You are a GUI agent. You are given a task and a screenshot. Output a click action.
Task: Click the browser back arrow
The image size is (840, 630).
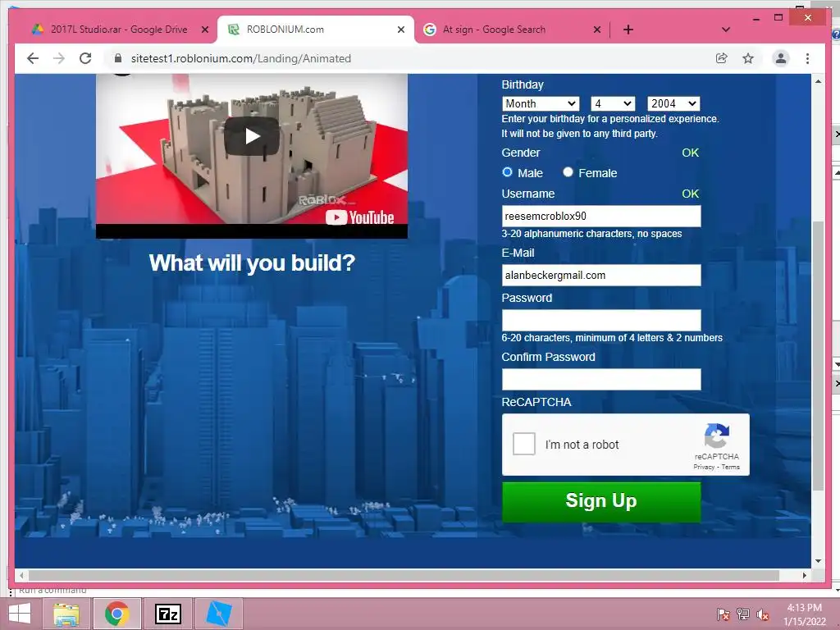pos(33,58)
